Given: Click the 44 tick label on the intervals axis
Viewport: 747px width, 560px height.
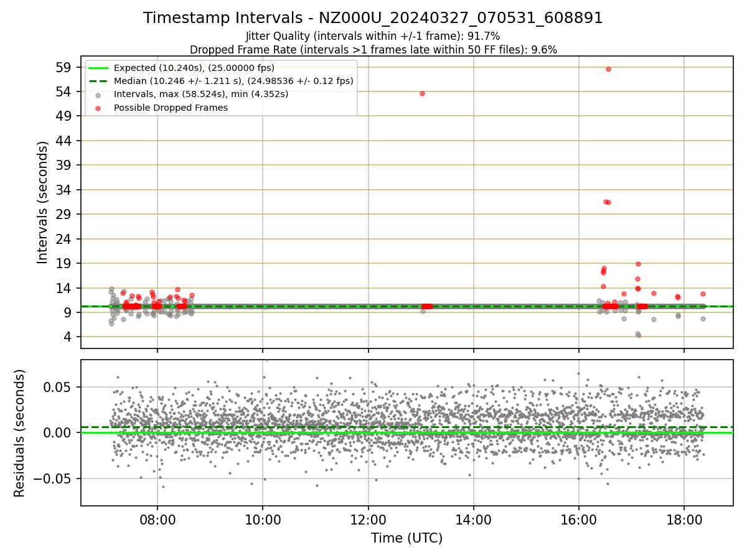Looking at the screenshot, I should pos(65,141).
